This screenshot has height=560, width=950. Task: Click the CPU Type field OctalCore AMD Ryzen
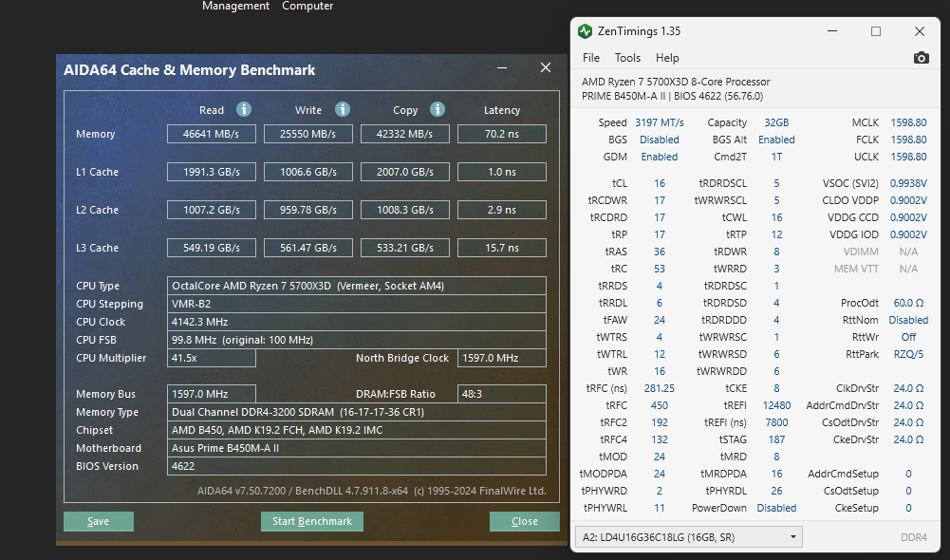(x=356, y=286)
